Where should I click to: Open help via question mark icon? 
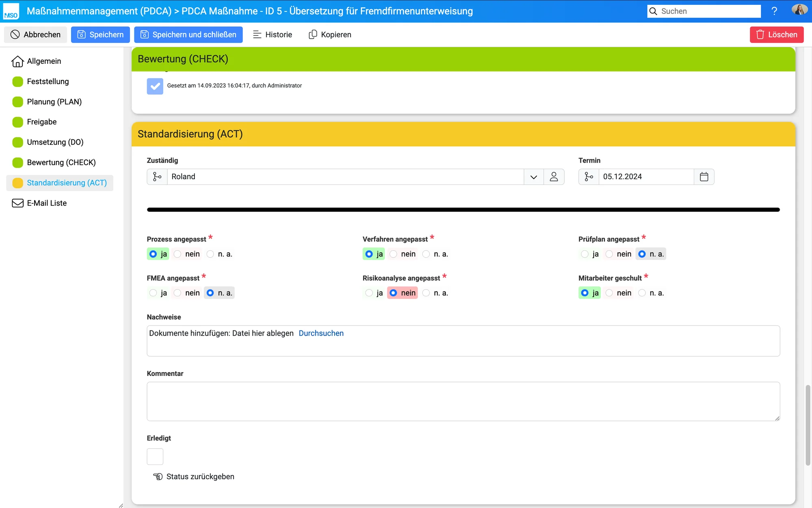774,11
